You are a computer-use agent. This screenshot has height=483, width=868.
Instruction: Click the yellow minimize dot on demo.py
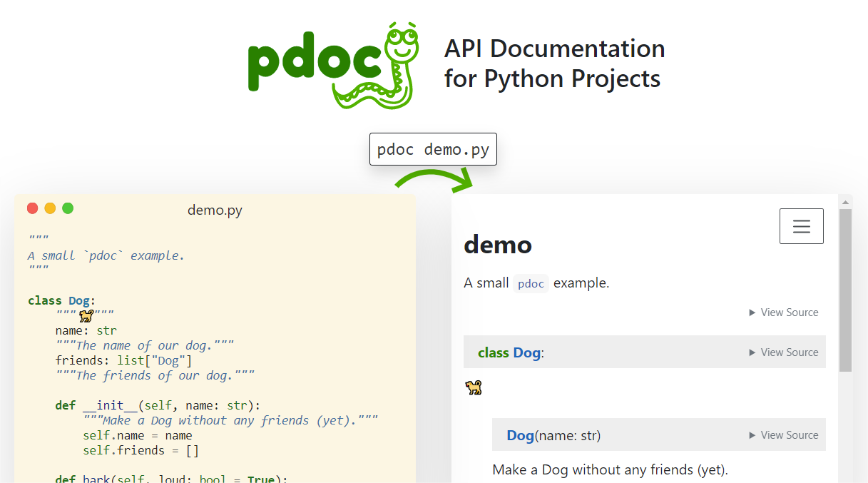[50, 208]
